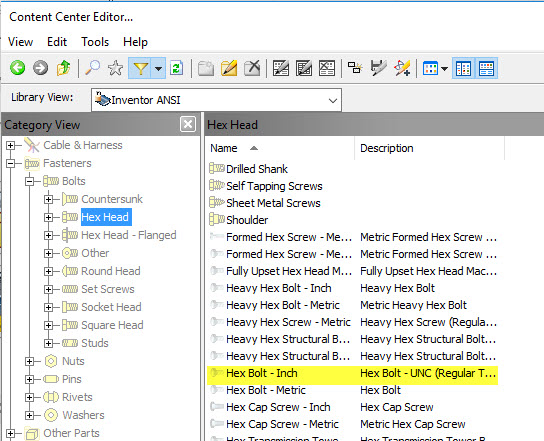Image resolution: width=544 pixels, height=441 pixels.
Task: Click the Delete Family icon
Action: pyautogui.click(x=327, y=68)
